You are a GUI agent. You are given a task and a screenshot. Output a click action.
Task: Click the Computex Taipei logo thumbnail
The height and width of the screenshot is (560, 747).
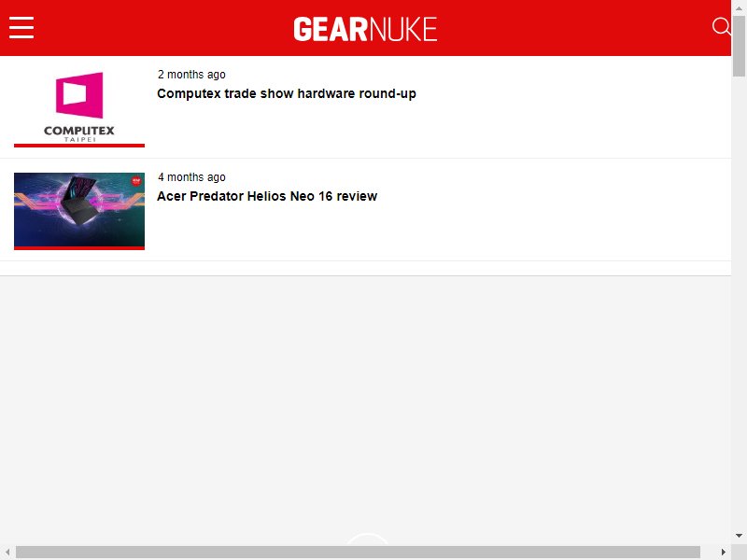click(79, 107)
